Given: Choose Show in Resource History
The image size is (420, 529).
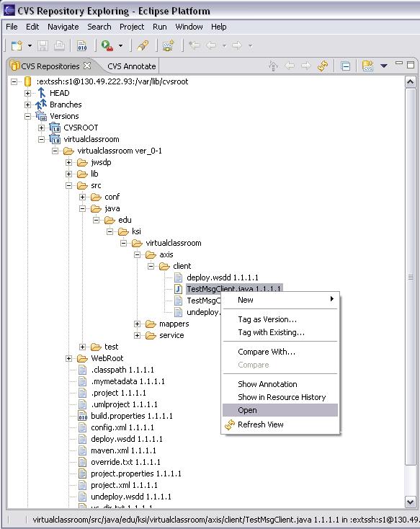Looking at the screenshot, I should pos(280,397).
